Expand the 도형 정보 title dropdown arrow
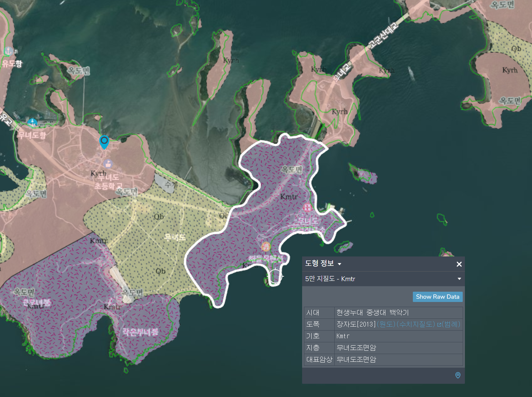The width and height of the screenshot is (532, 397). pyautogui.click(x=340, y=264)
